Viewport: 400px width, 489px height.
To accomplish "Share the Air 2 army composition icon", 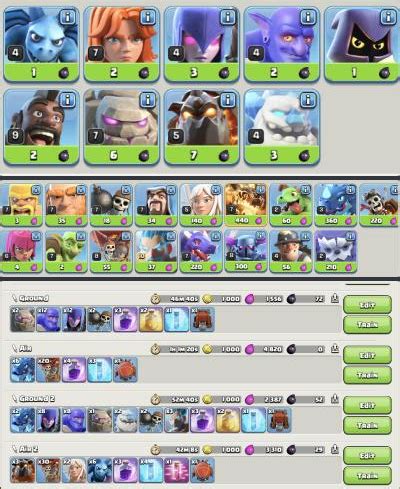I will (x=335, y=449).
